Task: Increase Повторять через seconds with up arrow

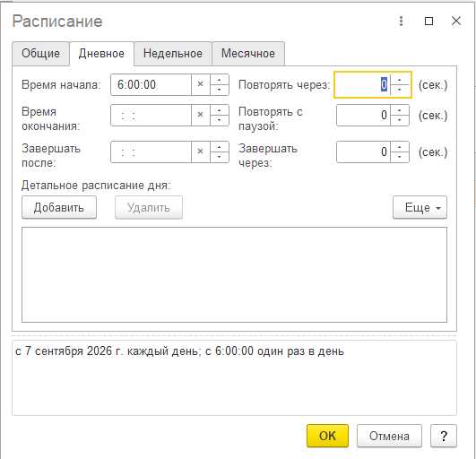Action: click(400, 80)
